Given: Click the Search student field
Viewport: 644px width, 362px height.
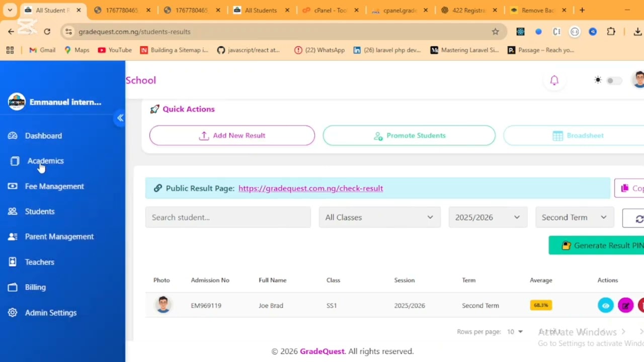Looking at the screenshot, I should (x=228, y=217).
